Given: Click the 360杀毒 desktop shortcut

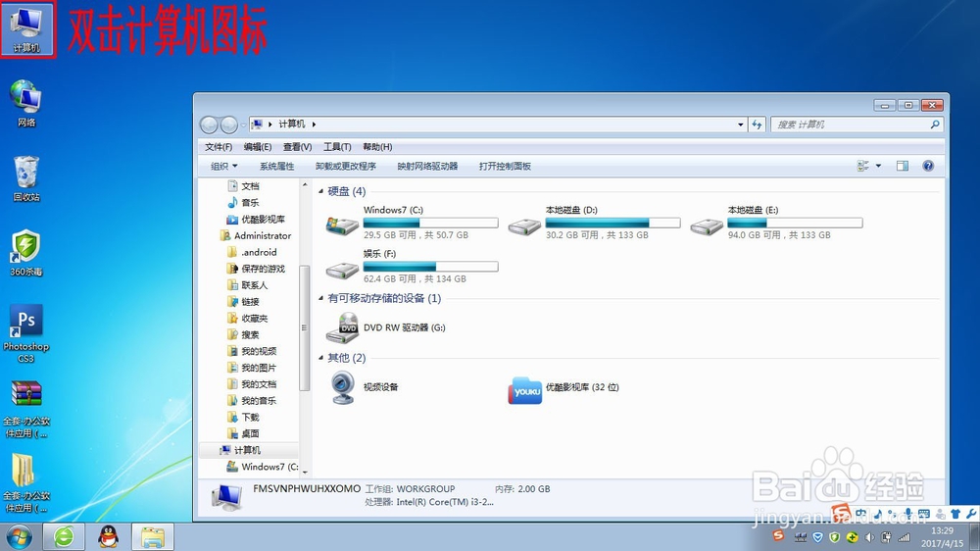Looking at the screenshot, I should click(26, 253).
